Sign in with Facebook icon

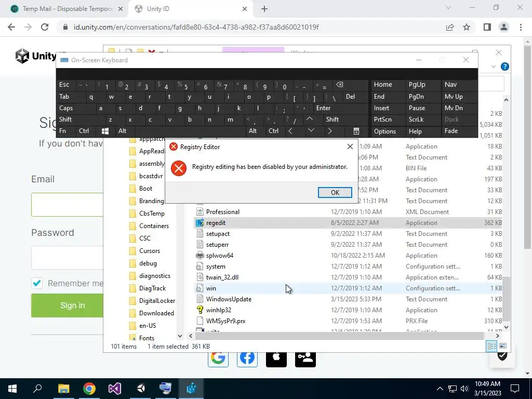247,359
